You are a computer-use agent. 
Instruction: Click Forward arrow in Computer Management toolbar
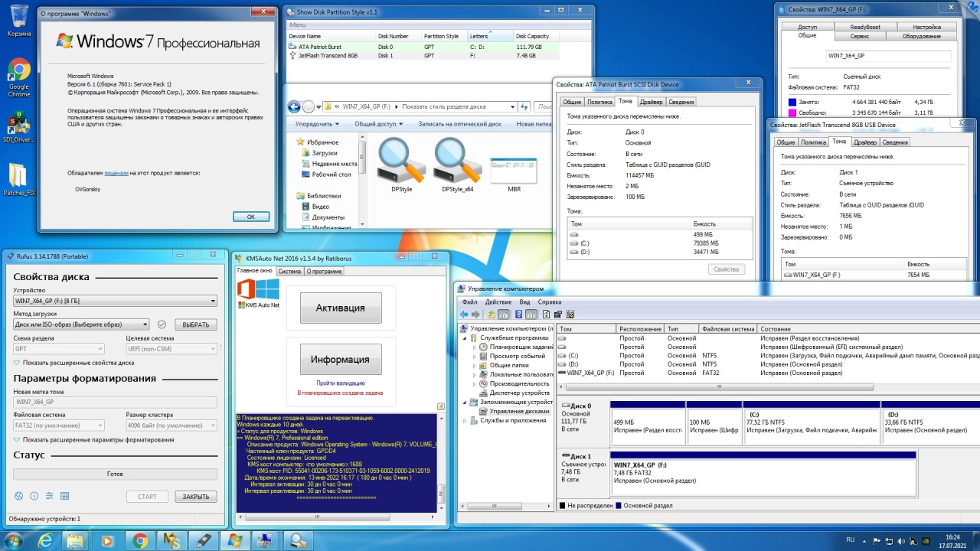[476, 315]
